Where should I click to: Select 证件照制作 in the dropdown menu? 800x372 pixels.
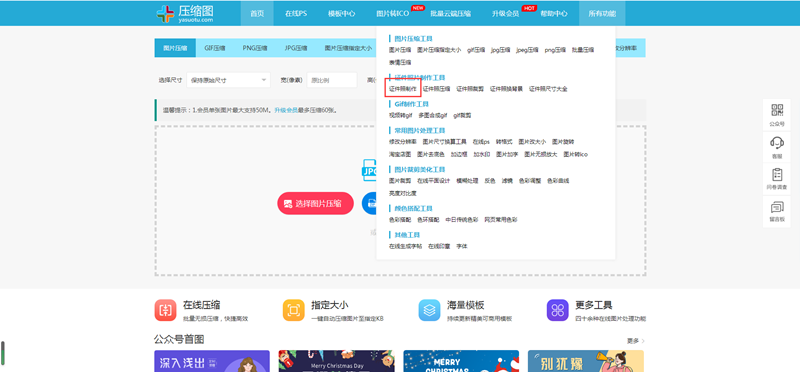pos(403,89)
